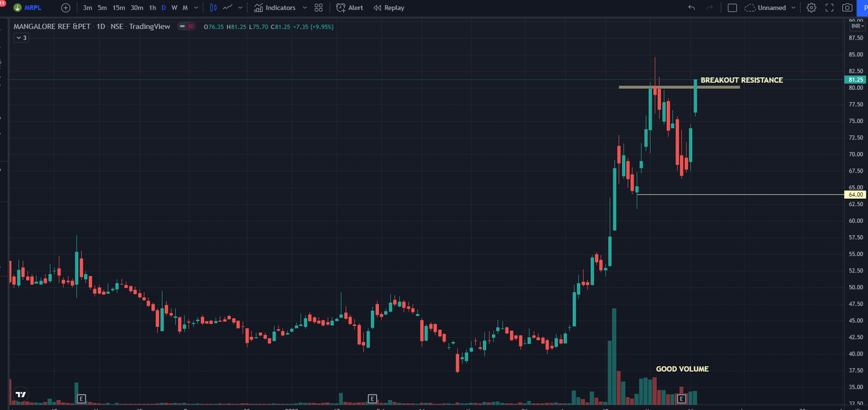Image resolution: width=868 pixels, height=410 pixels.
Task: Click the 81.25 current price label
Action: 855,80
